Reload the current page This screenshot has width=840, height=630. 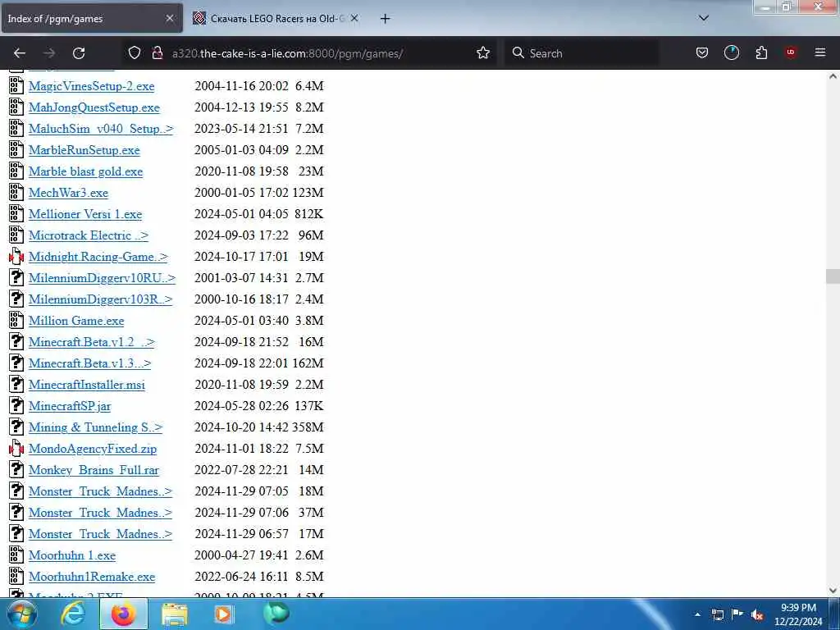(x=79, y=53)
